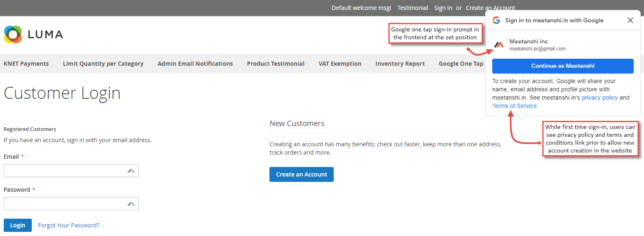
Task: Focus the Email input field
Action: 71,171
